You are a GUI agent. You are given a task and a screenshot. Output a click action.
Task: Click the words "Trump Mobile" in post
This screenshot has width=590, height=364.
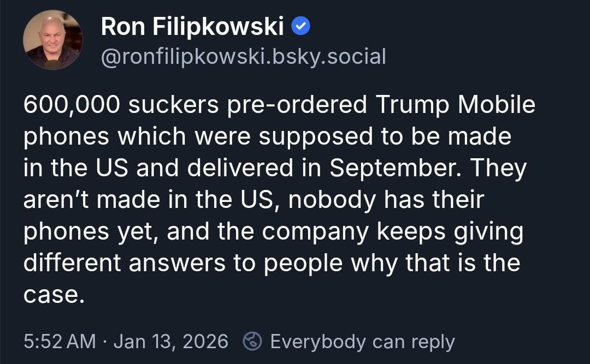coord(455,105)
